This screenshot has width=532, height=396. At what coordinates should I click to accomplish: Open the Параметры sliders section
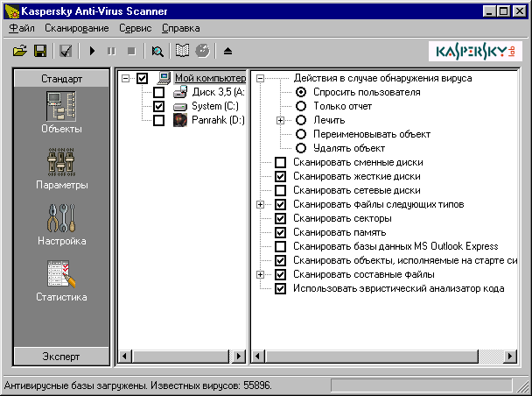(x=62, y=169)
